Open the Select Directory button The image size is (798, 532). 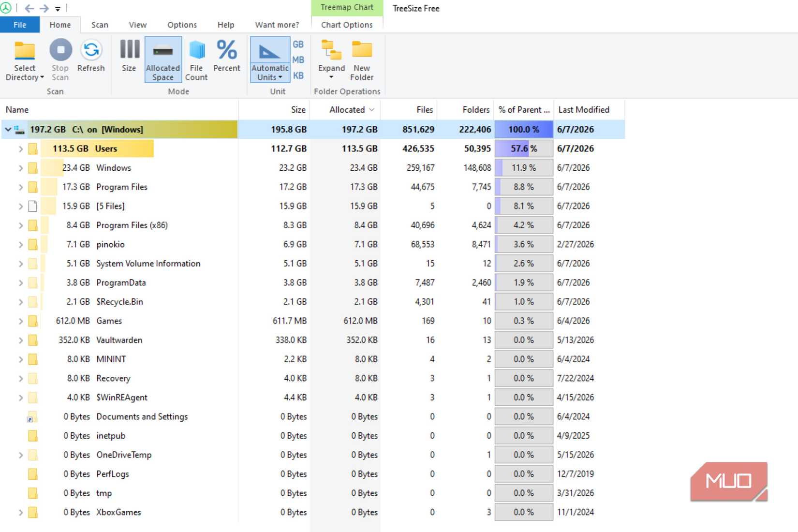tap(24, 61)
